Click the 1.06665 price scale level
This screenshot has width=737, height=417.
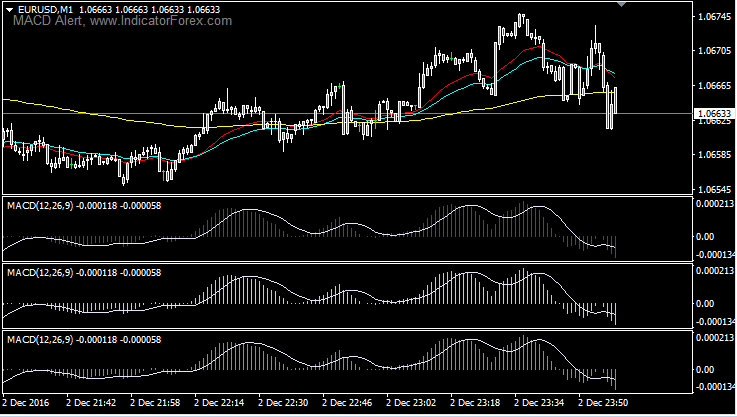715,86
